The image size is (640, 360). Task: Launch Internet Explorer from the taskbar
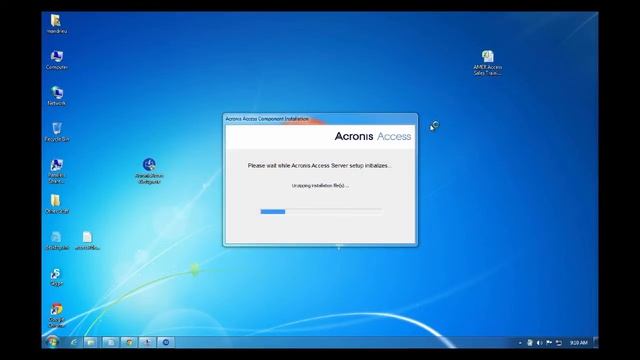tap(74, 342)
